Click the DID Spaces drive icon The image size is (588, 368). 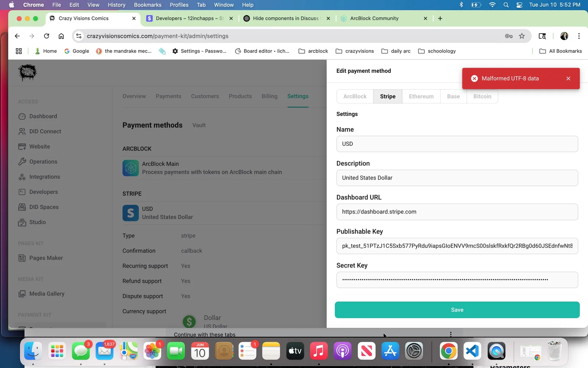click(22, 207)
